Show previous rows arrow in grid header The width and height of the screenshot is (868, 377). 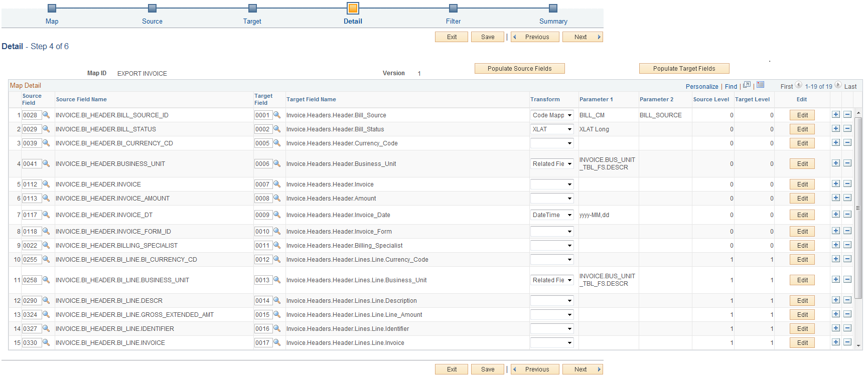799,85
